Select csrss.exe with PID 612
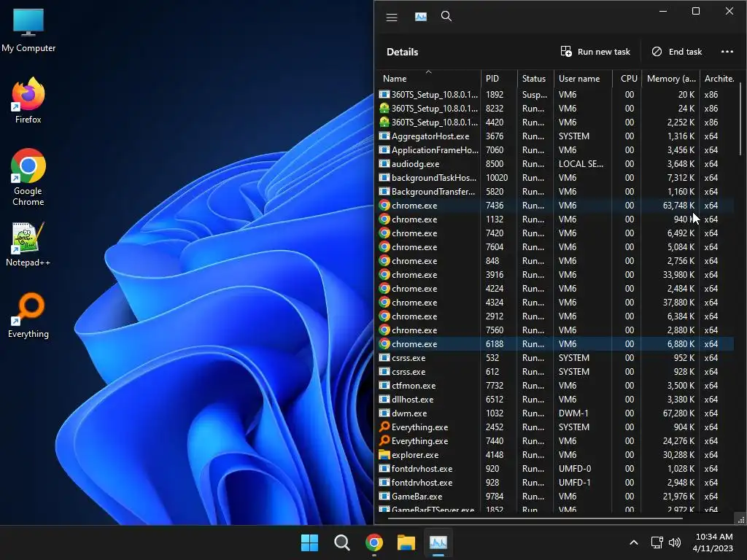 click(x=555, y=371)
